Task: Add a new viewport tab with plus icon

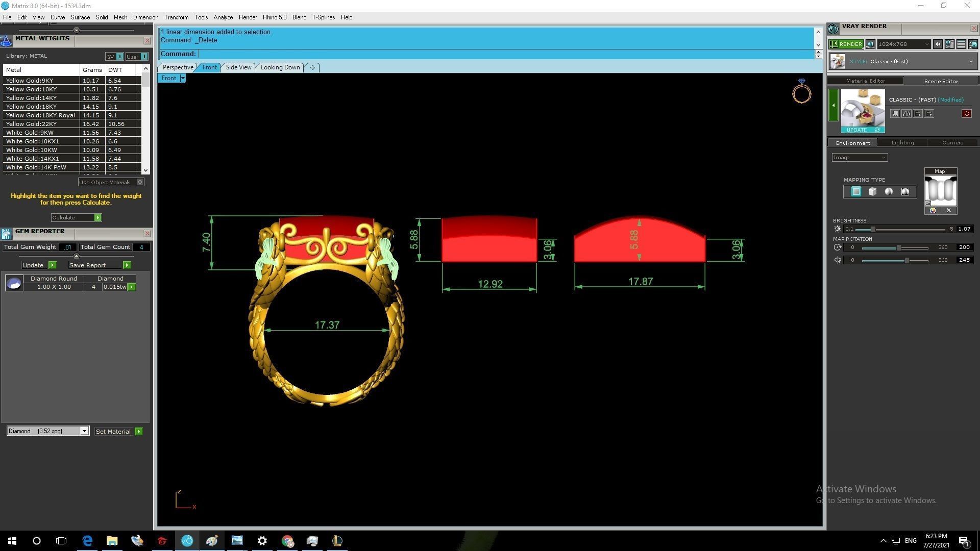Action: (x=312, y=67)
